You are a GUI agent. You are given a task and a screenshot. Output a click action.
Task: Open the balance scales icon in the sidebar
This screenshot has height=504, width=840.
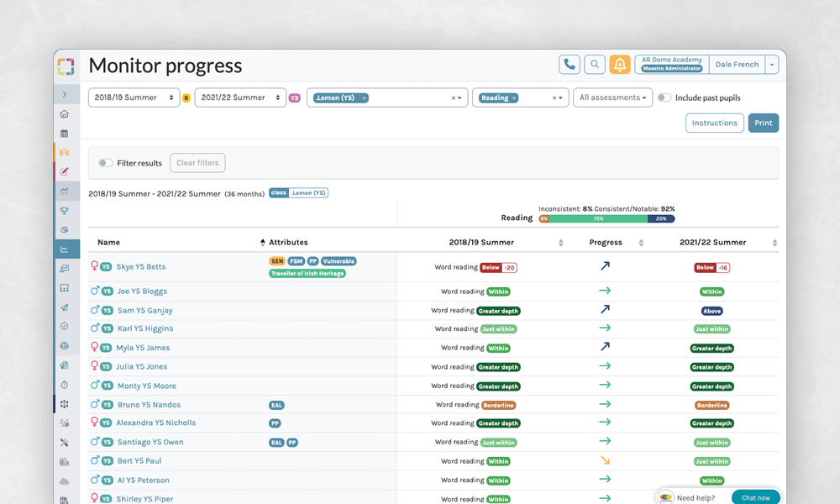click(x=65, y=345)
